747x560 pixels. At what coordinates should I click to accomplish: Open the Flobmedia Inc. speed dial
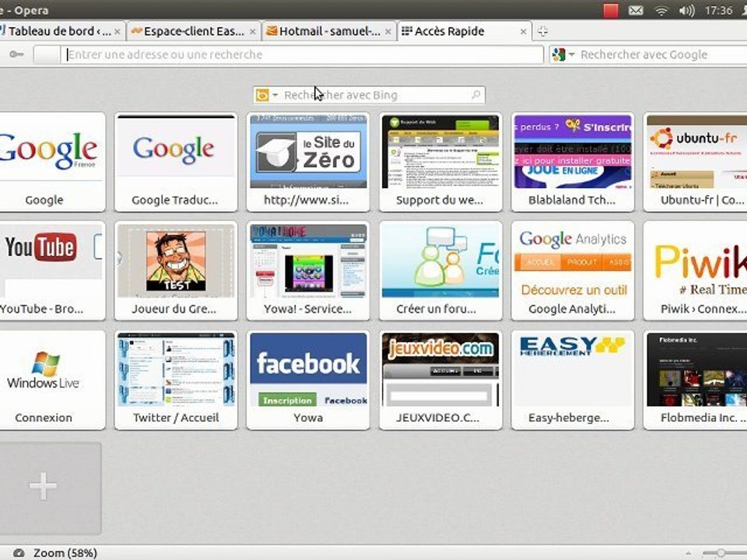[696, 380]
